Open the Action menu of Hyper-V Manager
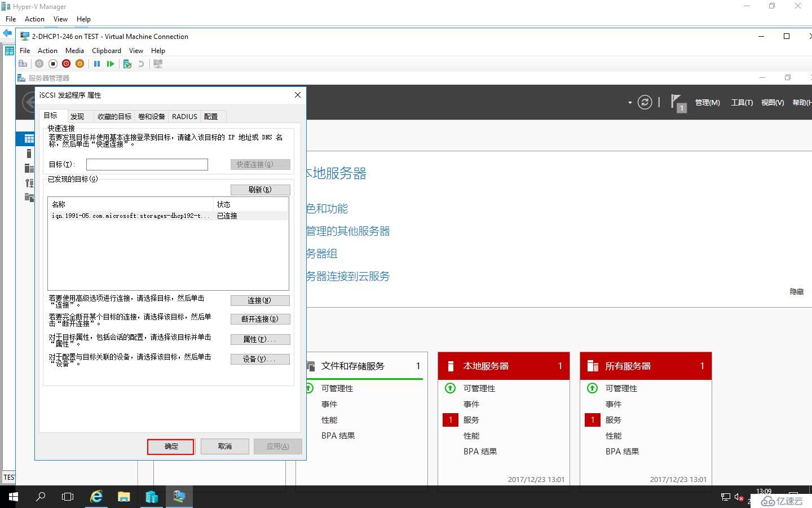 coord(34,19)
